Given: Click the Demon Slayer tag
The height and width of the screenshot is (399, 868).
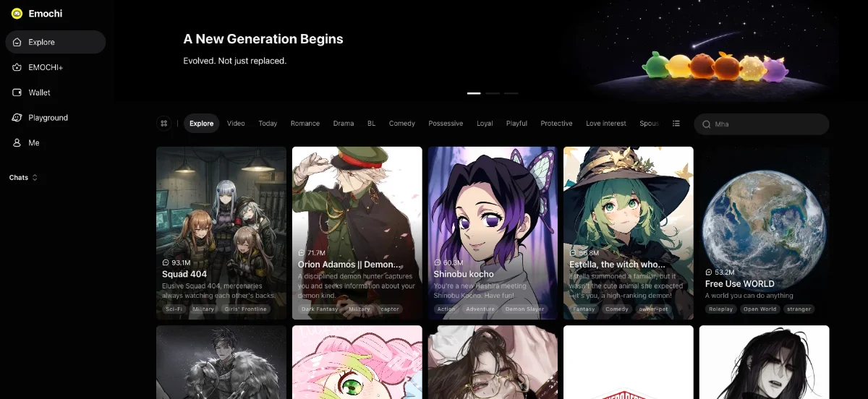Looking at the screenshot, I should coord(525,309).
